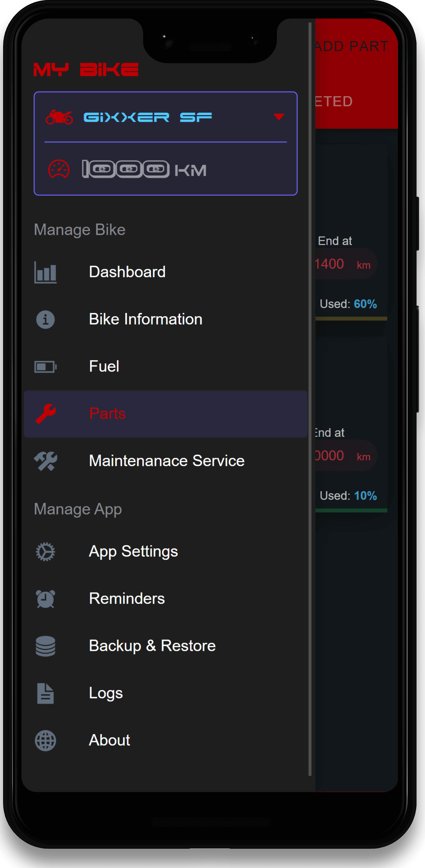Click the globe icon beside About
The height and width of the screenshot is (868, 425).
pos(45,740)
